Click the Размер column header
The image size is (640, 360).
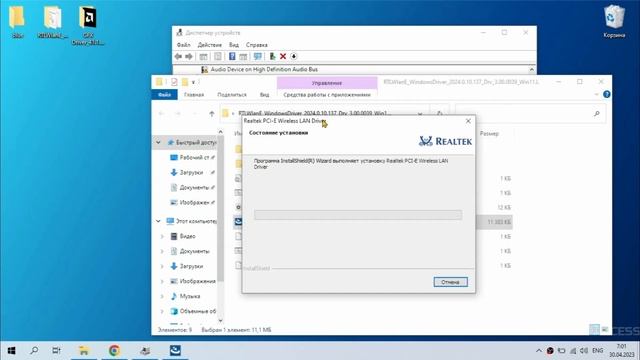489,133
